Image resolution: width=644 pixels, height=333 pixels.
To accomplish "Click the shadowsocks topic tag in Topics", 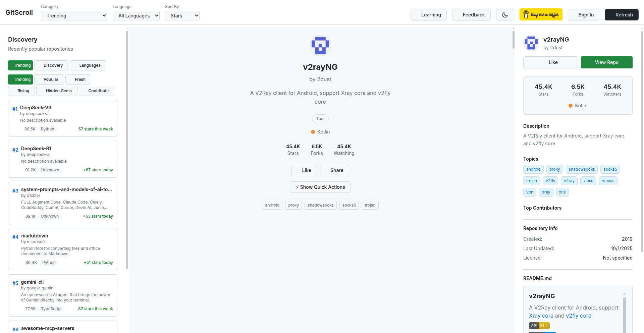I will pyautogui.click(x=581, y=169).
